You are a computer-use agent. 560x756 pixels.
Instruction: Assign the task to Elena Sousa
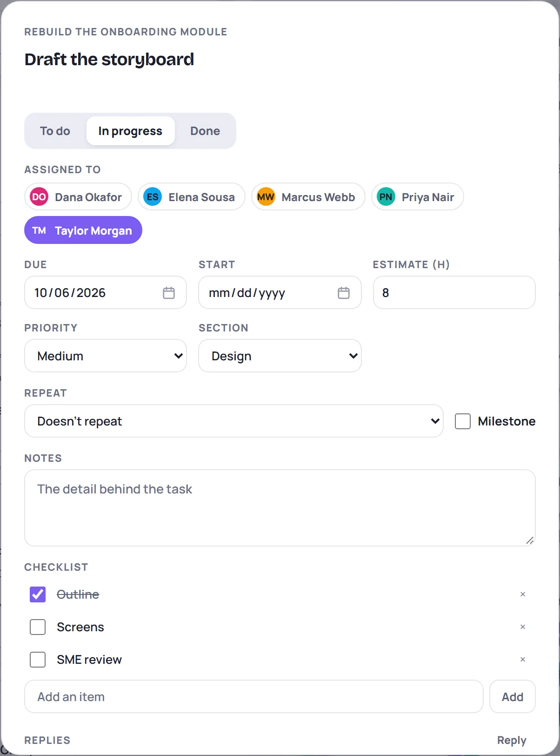192,197
